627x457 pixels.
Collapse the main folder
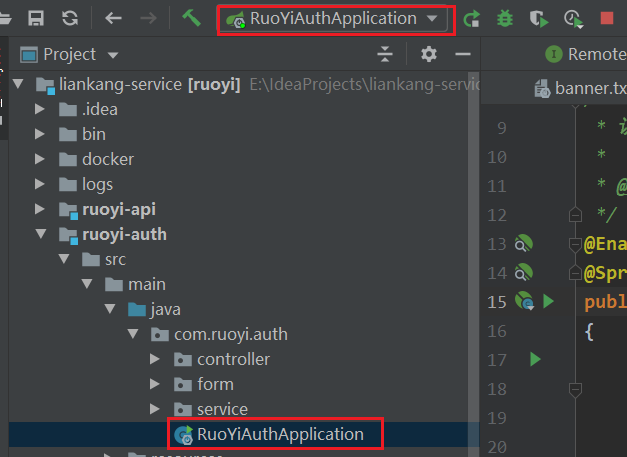[87, 284]
